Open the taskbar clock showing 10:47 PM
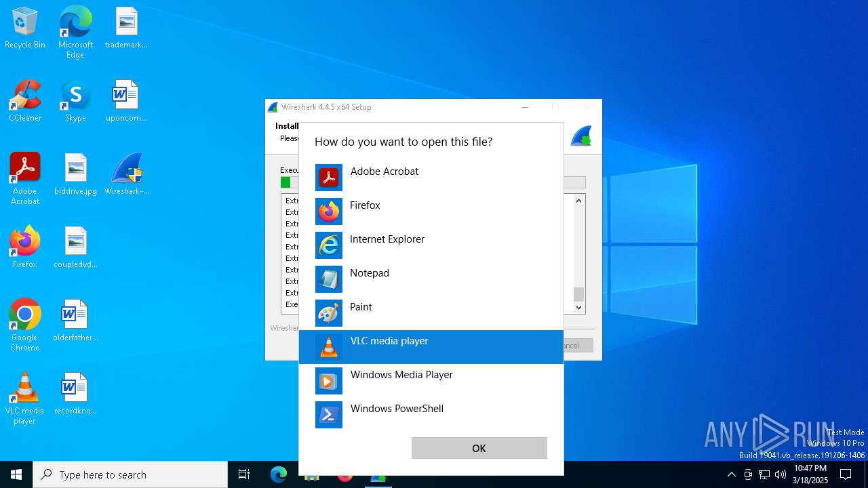The width and height of the screenshot is (868, 488). tap(810, 474)
